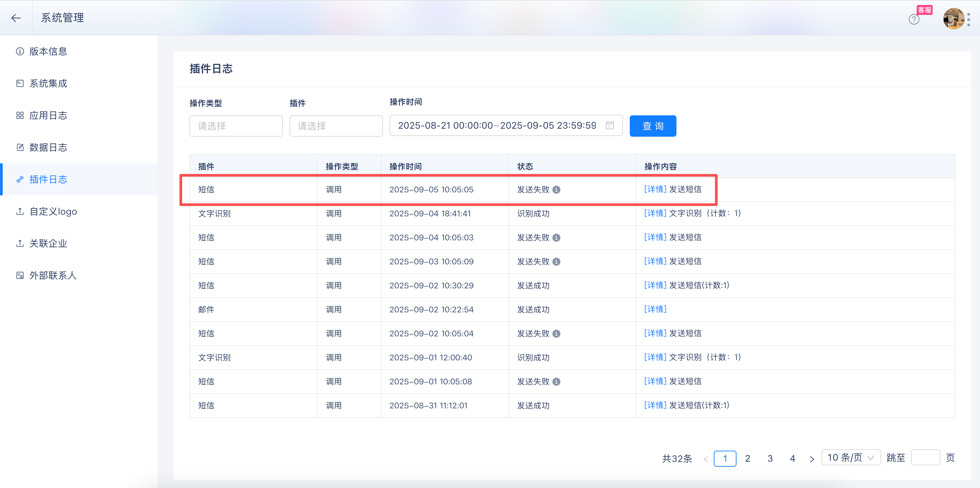Click 发送成功 status in 2025-08-31 row
This screenshot has height=488, width=980.
[533, 406]
